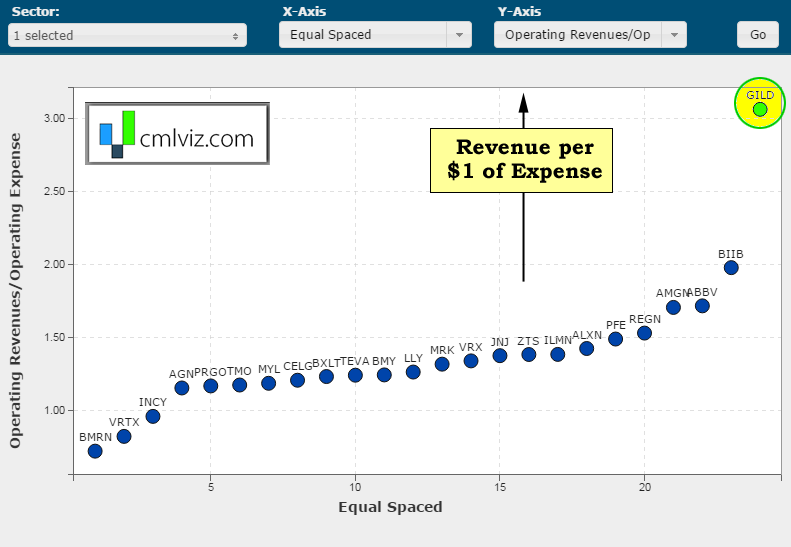Select the BIIB data point
This screenshot has width=791, height=547.
pyautogui.click(x=731, y=268)
